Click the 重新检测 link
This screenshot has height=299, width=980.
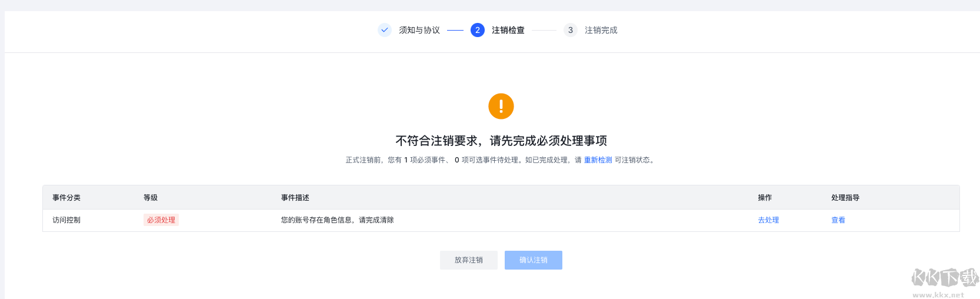coord(598,160)
